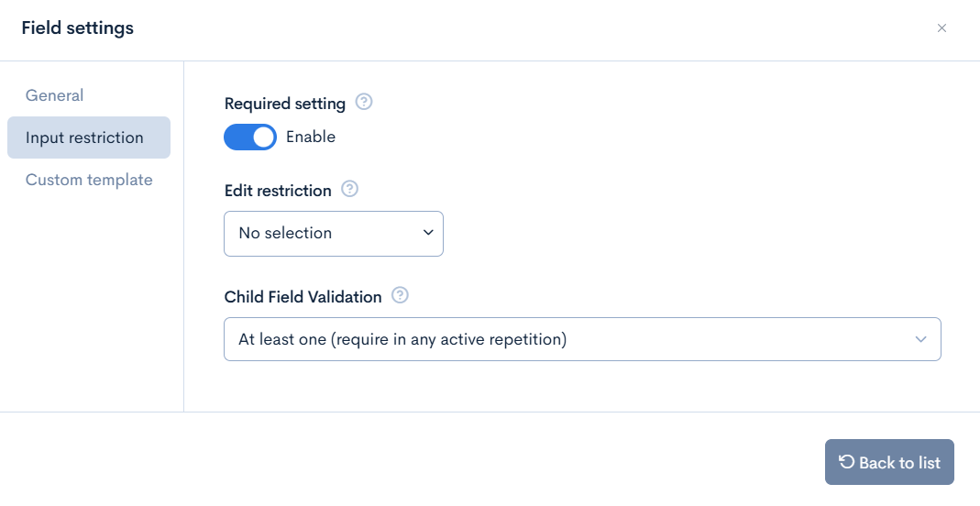980x506 pixels.
Task: Toggle the Required setting switch off
Action: coord(250,137)
